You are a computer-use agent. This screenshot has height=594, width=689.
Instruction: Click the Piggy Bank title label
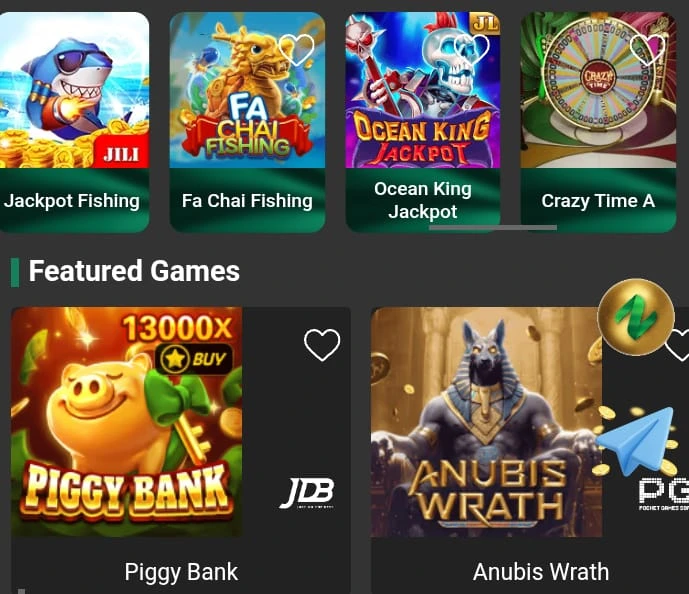click(181, 572)
